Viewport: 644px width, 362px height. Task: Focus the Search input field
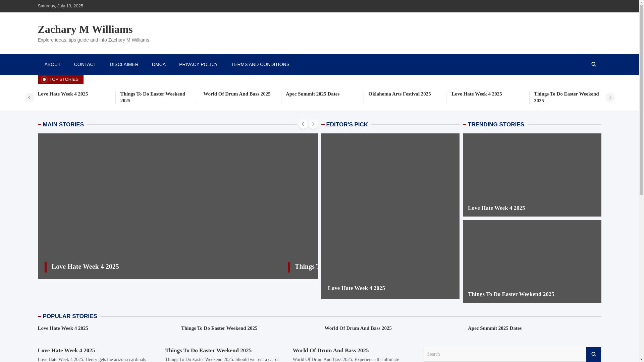505,354
